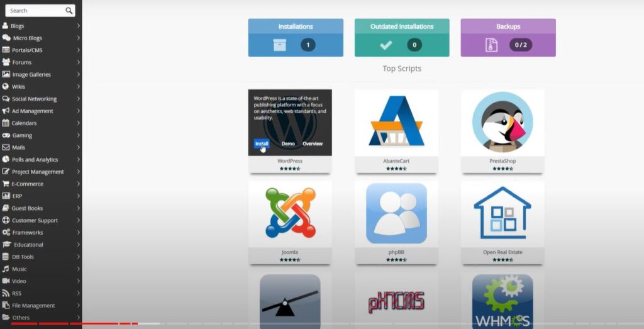Click the Image Galleries picture icon

(6, 74)
